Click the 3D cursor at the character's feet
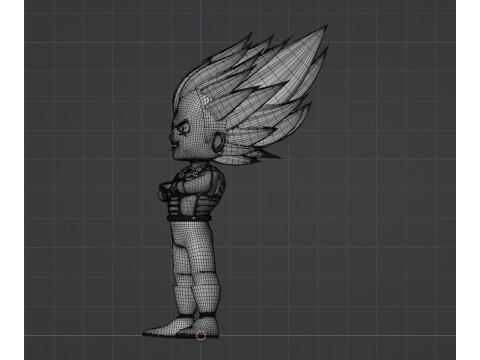This screenshot has height=360, width=480. click(201, 335)
